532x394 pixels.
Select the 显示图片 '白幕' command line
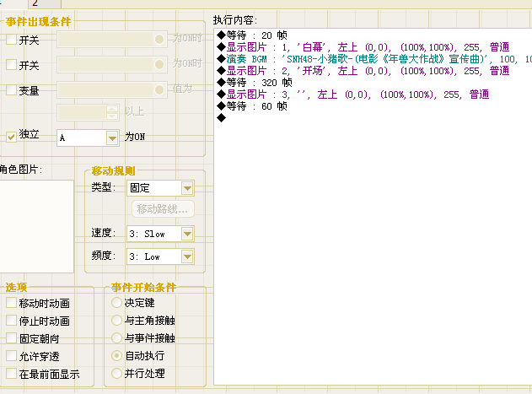(363, 47)
